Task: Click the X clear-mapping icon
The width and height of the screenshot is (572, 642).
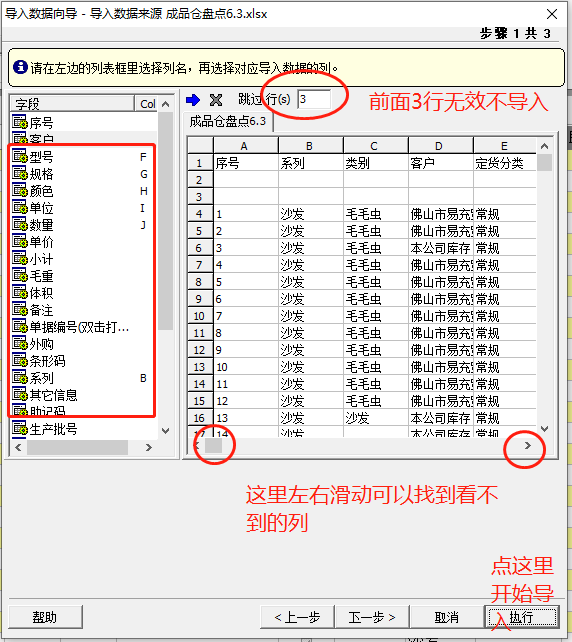Action: 216,99
